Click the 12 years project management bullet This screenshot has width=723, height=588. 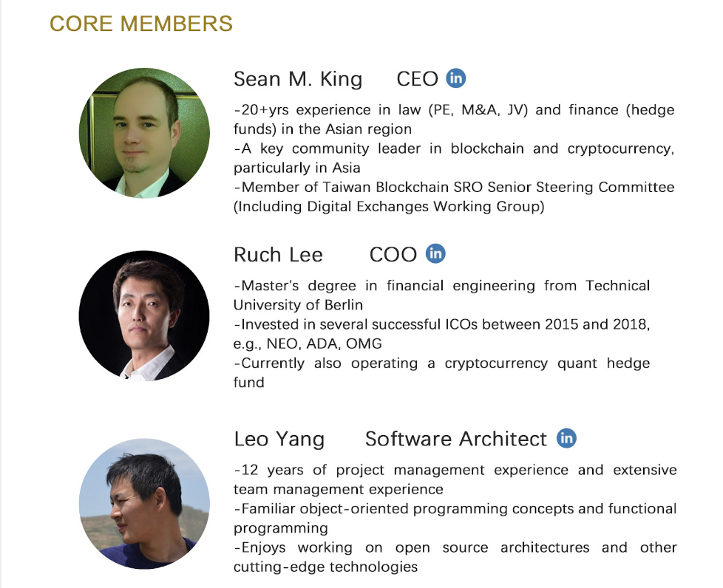(454, 479)
